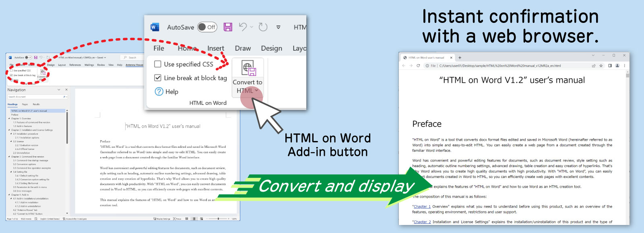Open Saved dropdown next to document title
Viewport: 644px width, 233px height.
105,57
